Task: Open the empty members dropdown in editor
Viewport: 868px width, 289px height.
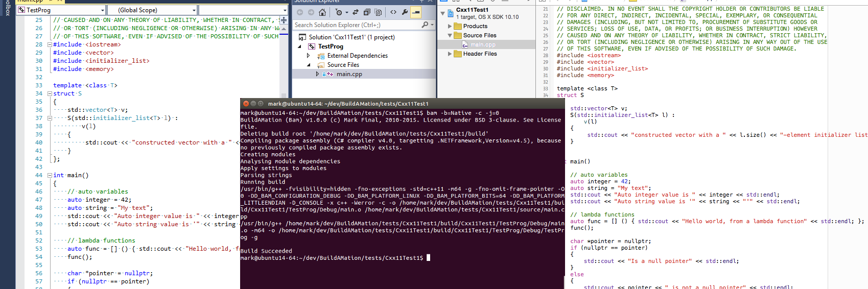Action: click(243, 10)
